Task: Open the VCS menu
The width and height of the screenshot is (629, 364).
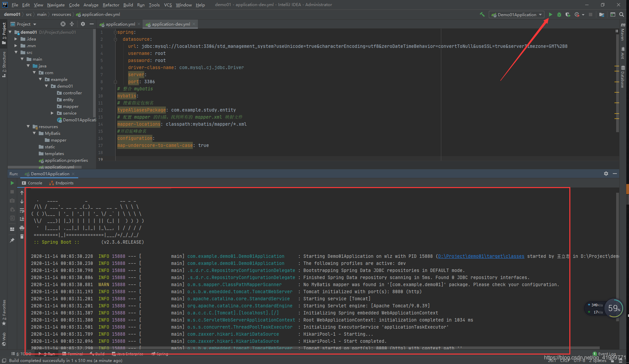Action: click(168, 5)
